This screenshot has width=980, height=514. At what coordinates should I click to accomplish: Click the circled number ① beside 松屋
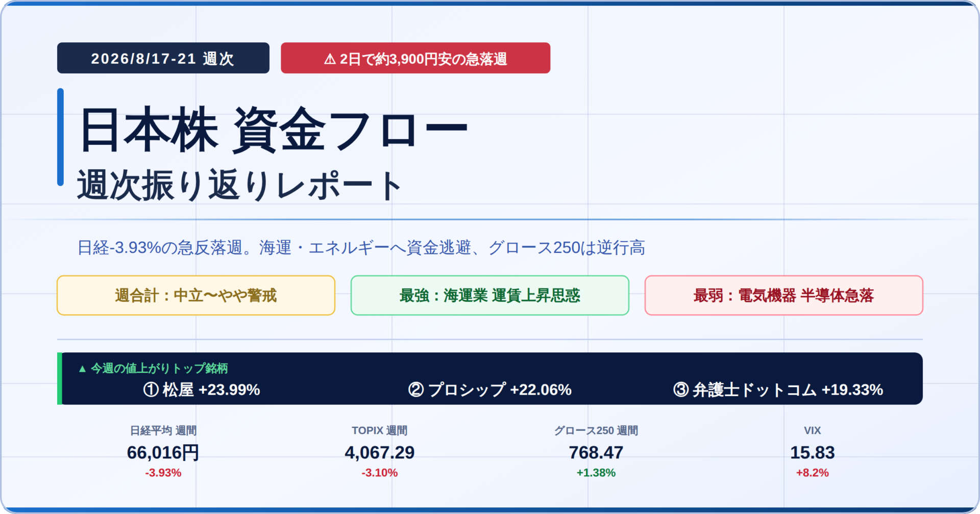(x=151, y=390)
